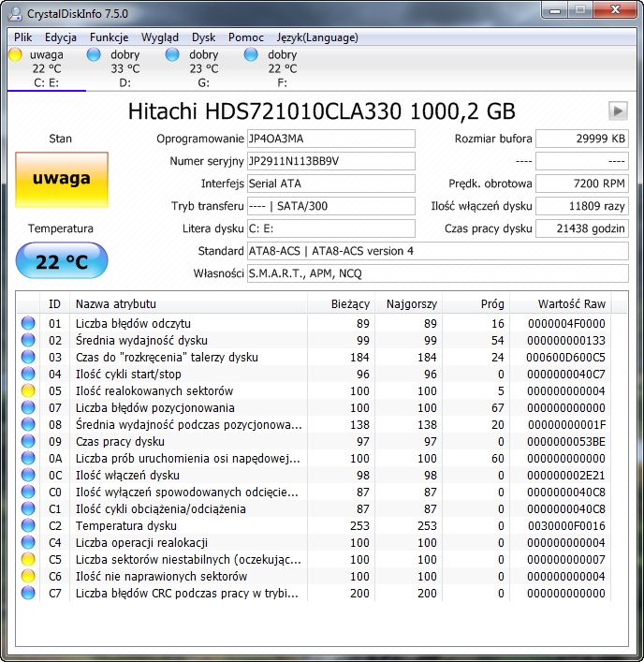The height and width of the screenshot is (662, 644).
Task: Click blue status icon for attribute 0A
Action: click(x=28, y=459)
